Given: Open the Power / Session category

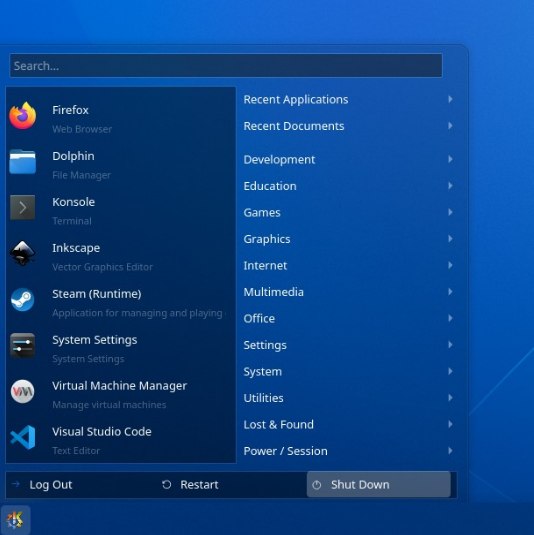Looking at the screenshot, I should point(348,451).
